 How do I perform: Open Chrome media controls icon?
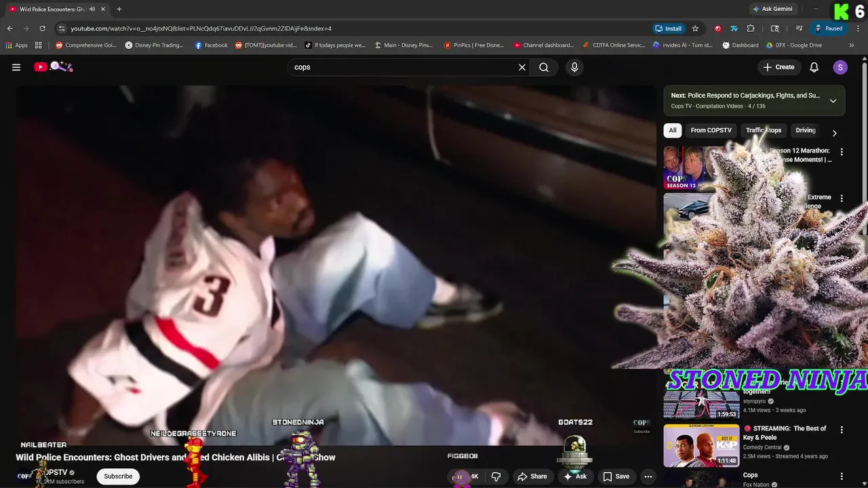point(800,28)
